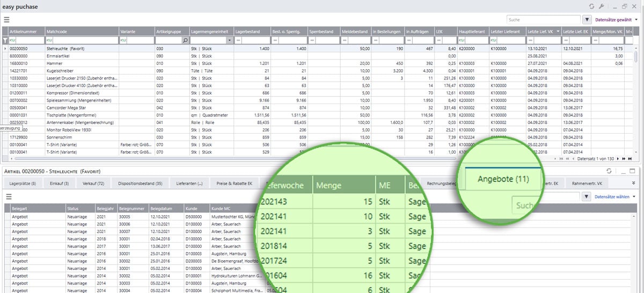
Task: Go to next record in navigator
Action: [617, 159]
